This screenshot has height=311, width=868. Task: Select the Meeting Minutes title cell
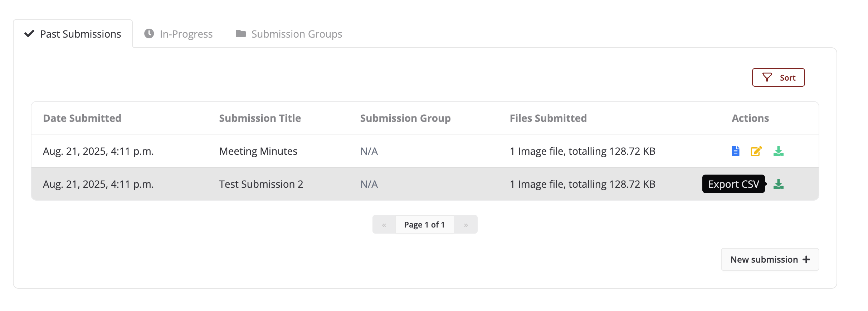point(258,151)
